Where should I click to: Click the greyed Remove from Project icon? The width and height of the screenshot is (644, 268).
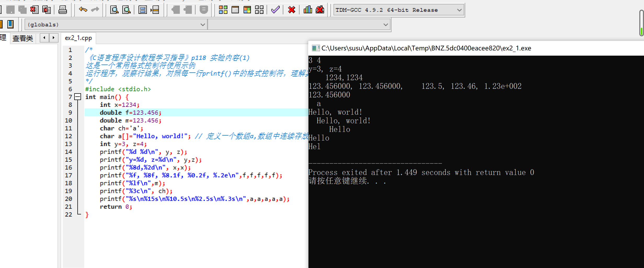187,10
